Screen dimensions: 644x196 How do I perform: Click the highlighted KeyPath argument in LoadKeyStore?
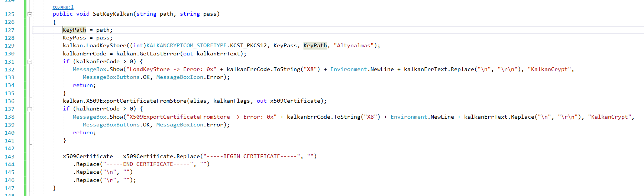click(315, 46)
